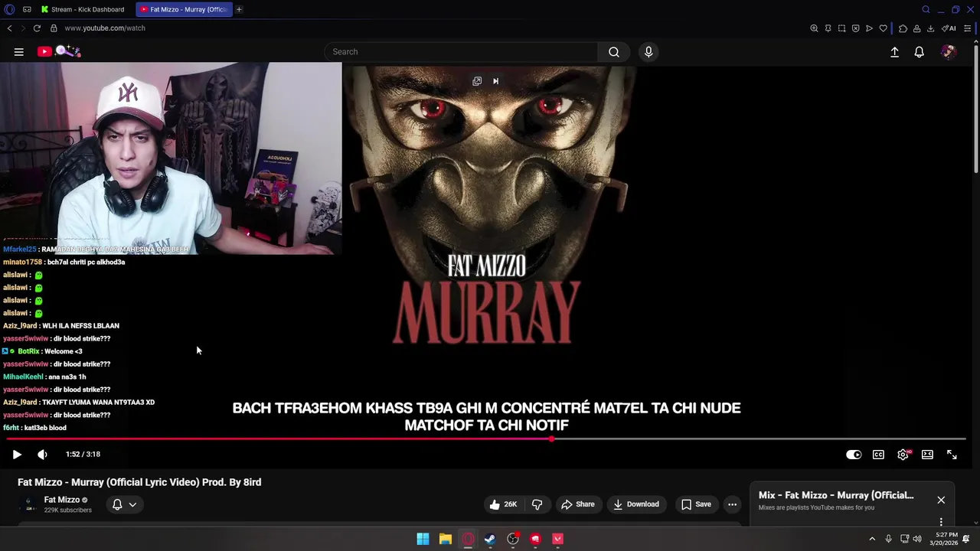
Task: Open the ad blocker shield icon
Action: pos(855,28)
